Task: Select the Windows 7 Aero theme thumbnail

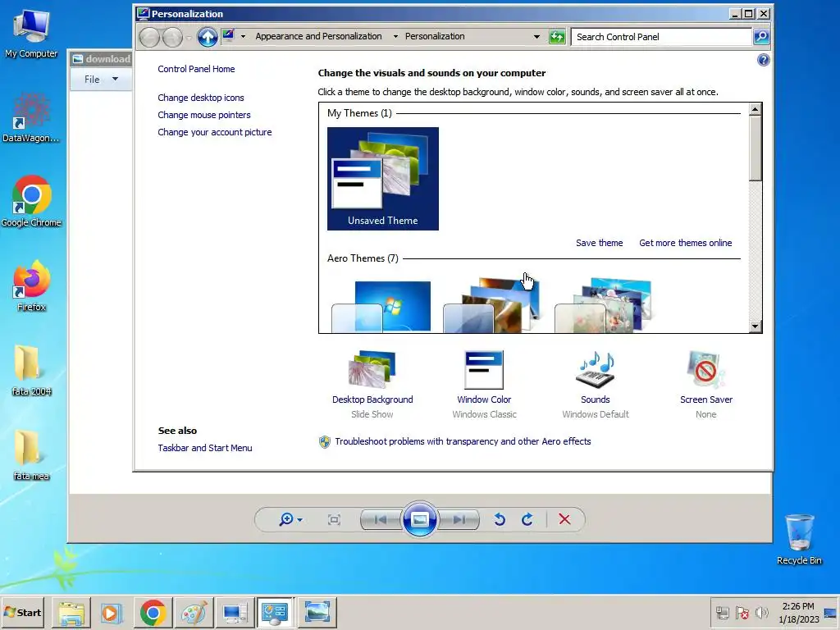Action: click(381, 306)
